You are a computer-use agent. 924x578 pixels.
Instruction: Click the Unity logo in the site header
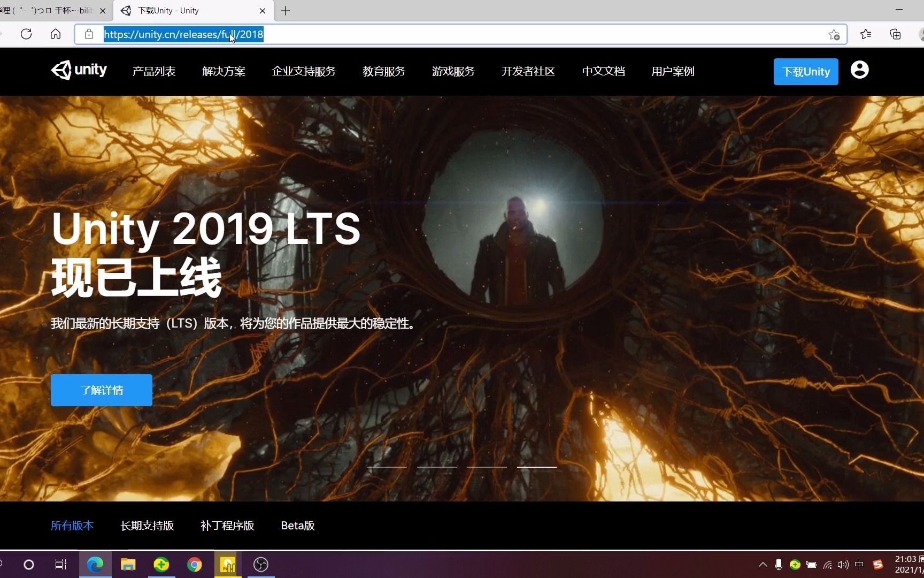click(x=79, y=70)
